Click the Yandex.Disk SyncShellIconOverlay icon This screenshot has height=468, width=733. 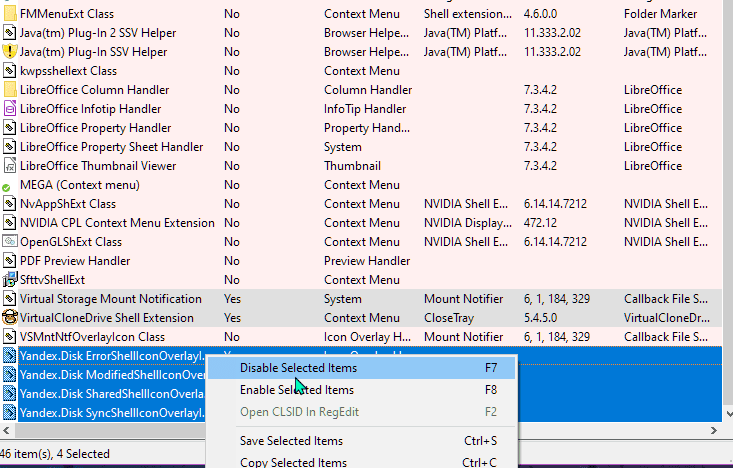click(9, 413)
